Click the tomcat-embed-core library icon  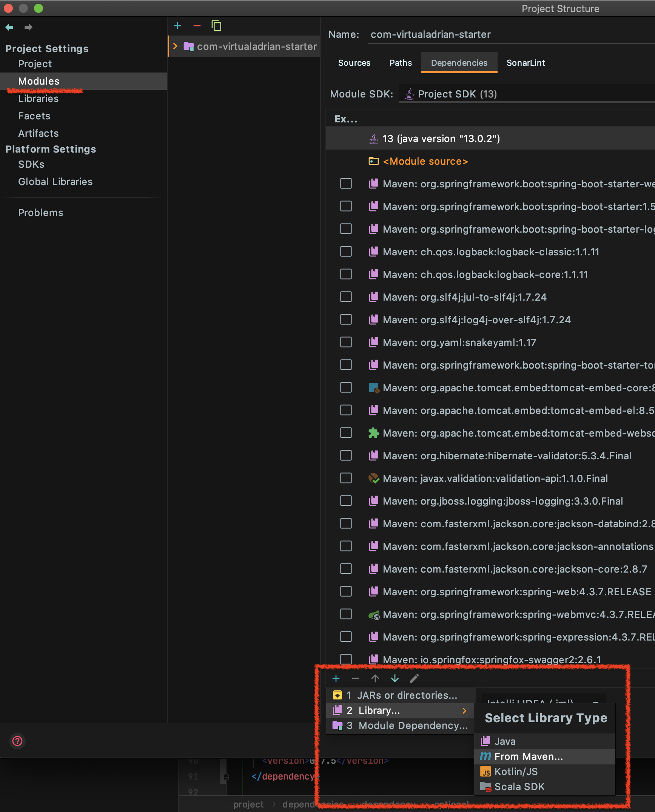pos(374,388)
